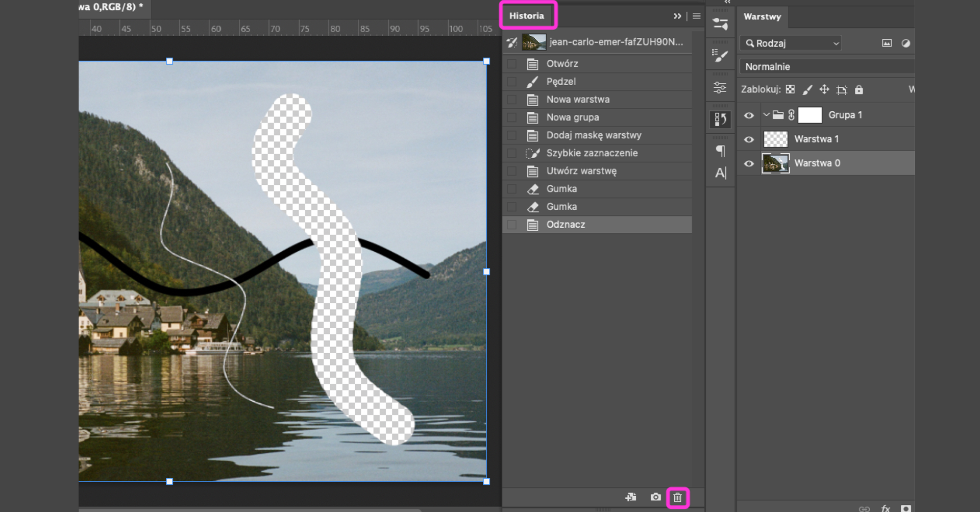Toggle visibility of Warstwa 0 layer
The width and height of the screenshot is (980, 512).
click(749, 164)
